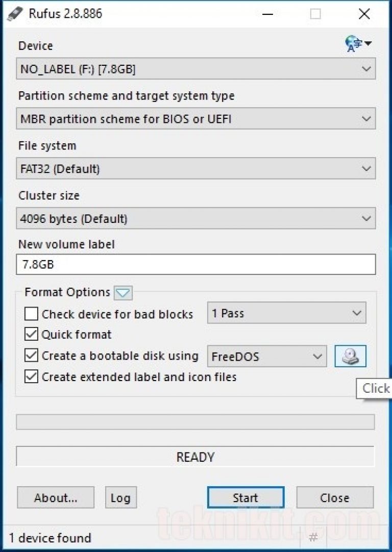Uncheck Create extended label and icon files
392x552 pixels.
[x=31, y=377]
